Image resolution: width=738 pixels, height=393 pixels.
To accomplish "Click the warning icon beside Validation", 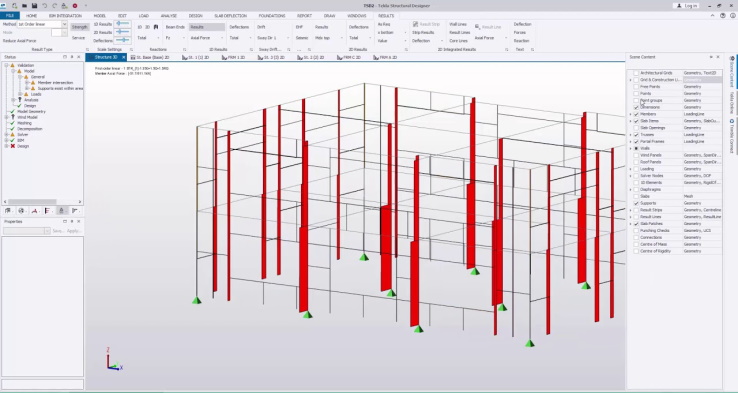I will (x=13, y=65).
